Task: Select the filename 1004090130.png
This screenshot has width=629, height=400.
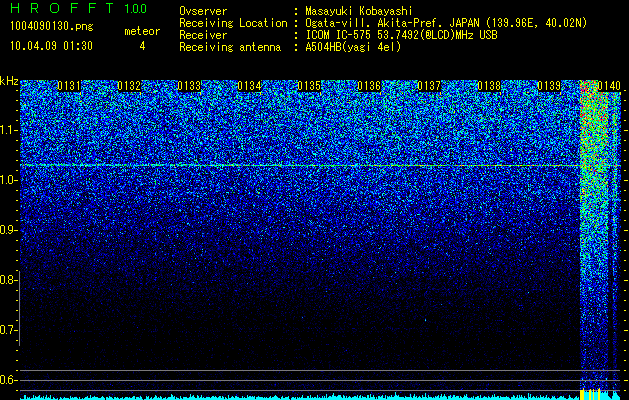Action: pos(52,26)
